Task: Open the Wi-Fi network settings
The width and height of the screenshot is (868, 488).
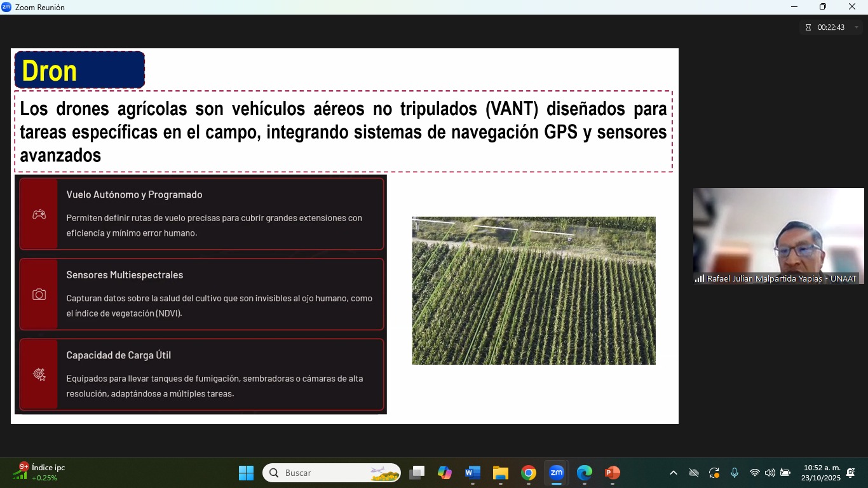Action: click(x=754, y=473)
